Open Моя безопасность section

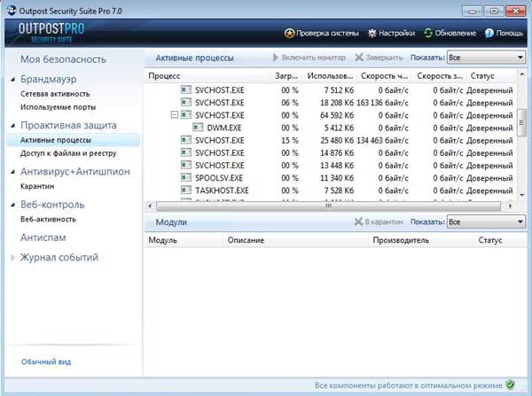[64, 59]
